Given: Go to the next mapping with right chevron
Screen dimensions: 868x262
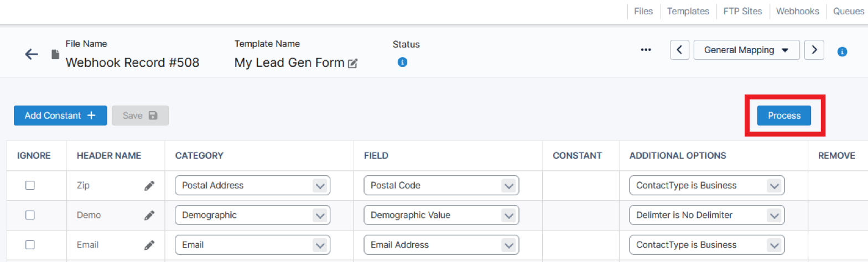Looking at the screenshot, I should (814, 50).
